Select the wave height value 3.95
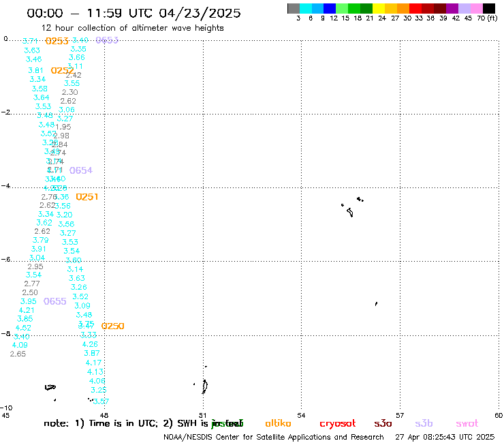Viewport: 504px width, 443px height. [29, 301]
